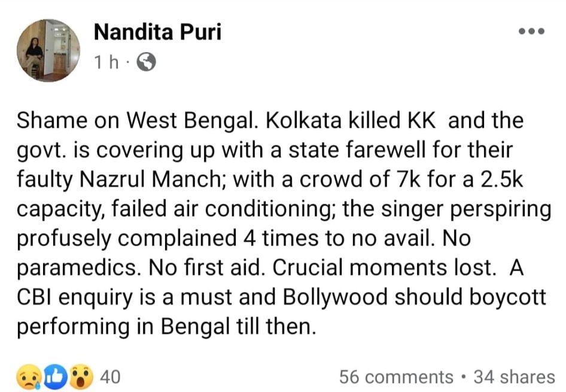
Task: Show who reacted via the 40 count
Action: [109, 377]
